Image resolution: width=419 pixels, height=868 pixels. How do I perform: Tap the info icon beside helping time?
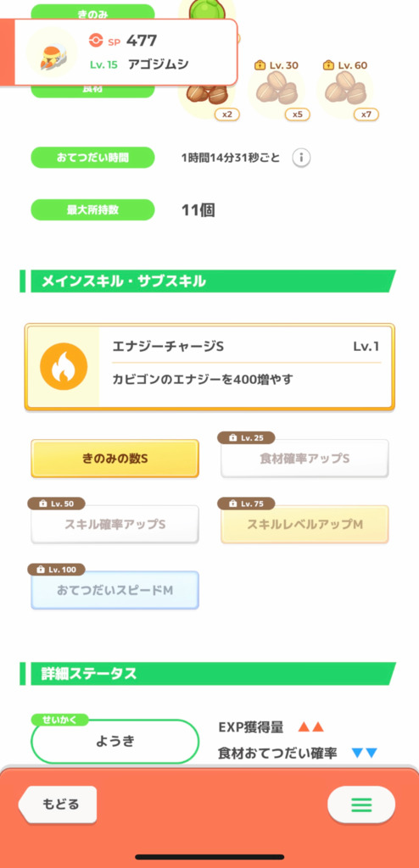301,158
